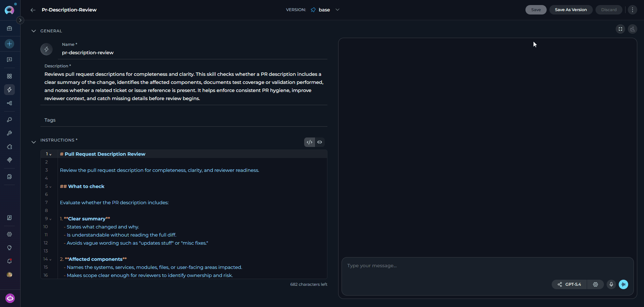The height and width of the screenshot is (307, 644).
Task: Click the line Names the systems, services, modules
Action: pos(153,267)
